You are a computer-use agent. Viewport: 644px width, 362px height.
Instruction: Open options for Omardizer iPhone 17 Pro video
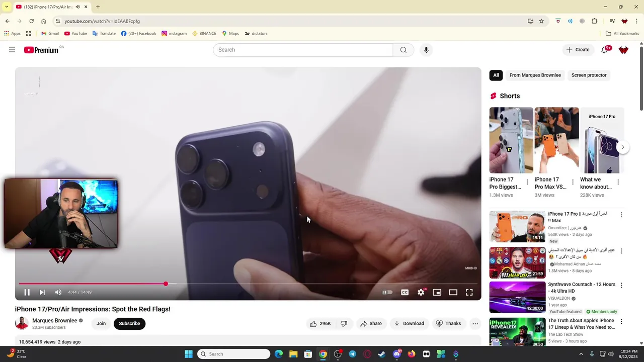(x=621, y=215)
